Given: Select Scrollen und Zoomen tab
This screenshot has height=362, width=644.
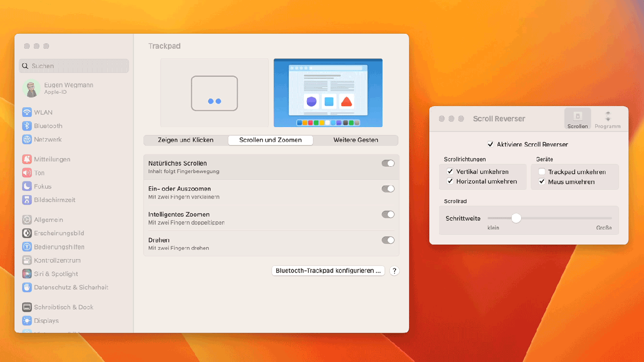Looking at the screenshot, I should 270,140.
